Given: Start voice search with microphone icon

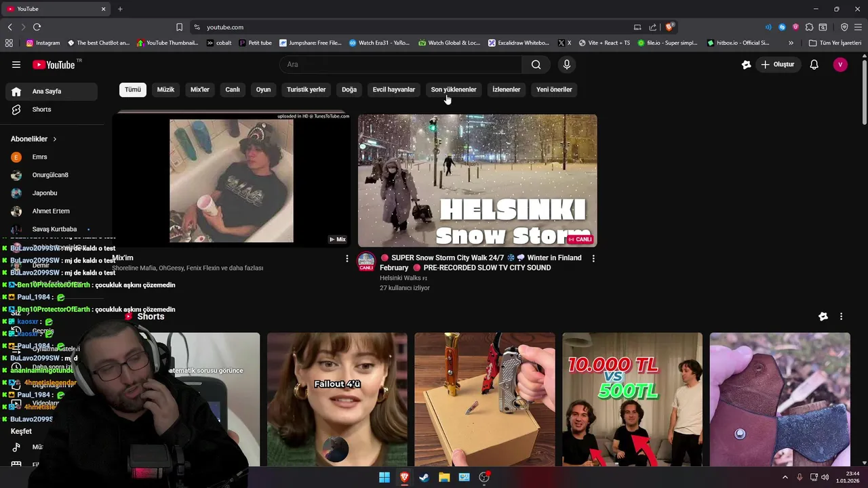Looking at the screenshot, I should (567, 64).
